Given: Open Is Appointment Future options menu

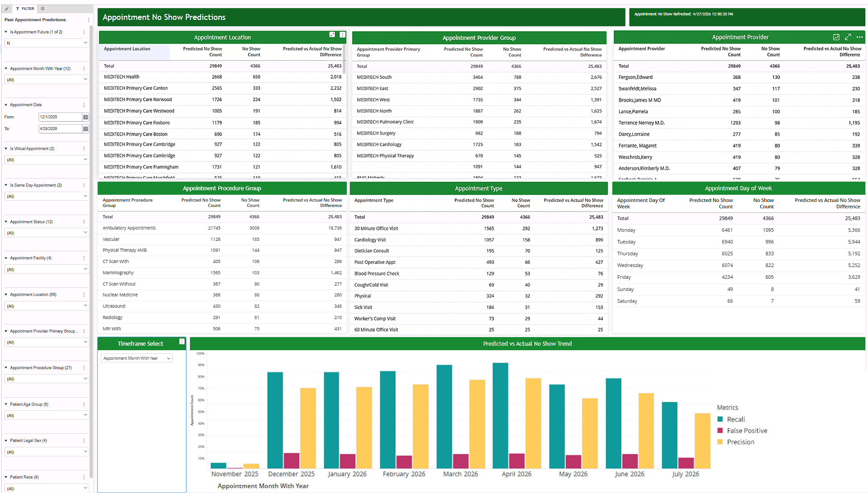Looking at the screenshot, I should [x=84, y=32].
